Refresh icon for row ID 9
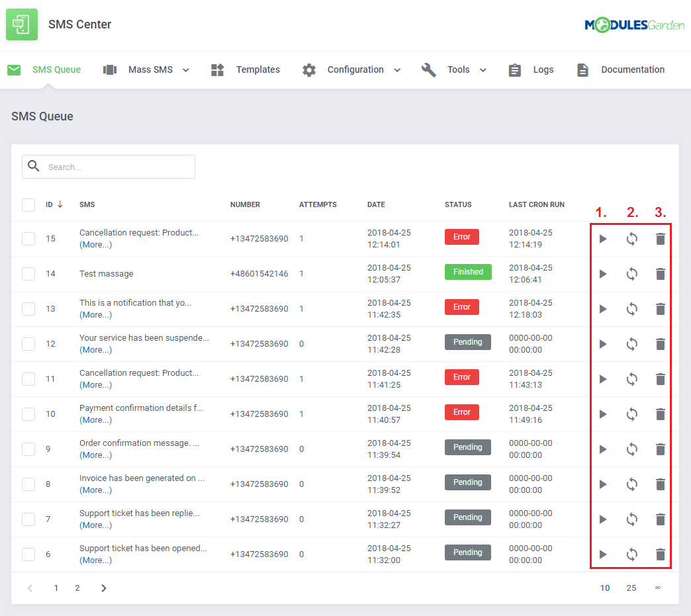The width and height of the screenshot is (691, 616). (632, 449)
